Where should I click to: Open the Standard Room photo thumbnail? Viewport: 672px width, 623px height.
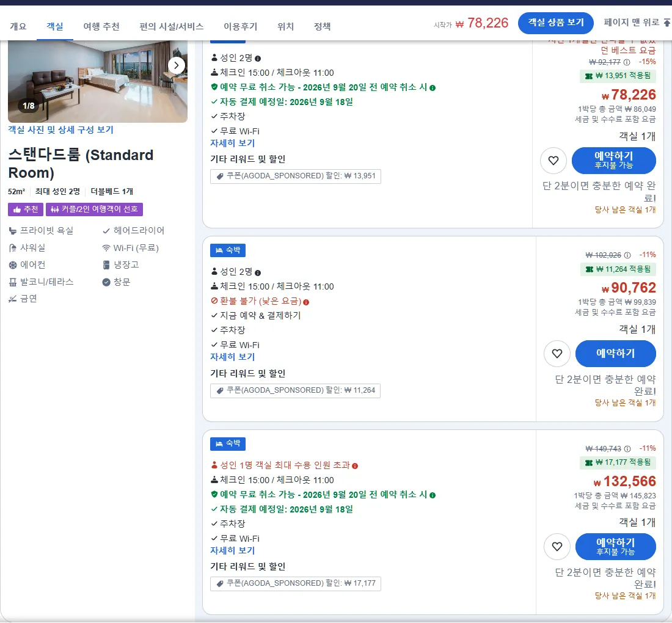click(x=98, y=81)
